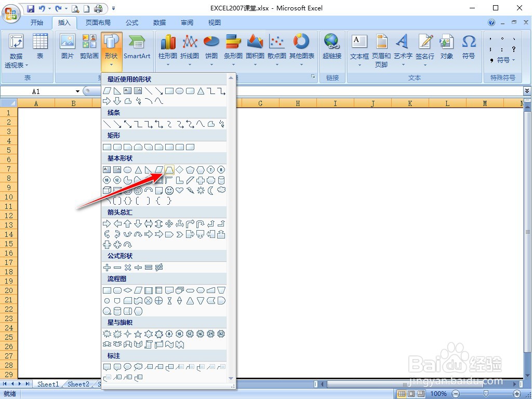Select all cells corner button

pyautogui.click(x=9, y=103)
